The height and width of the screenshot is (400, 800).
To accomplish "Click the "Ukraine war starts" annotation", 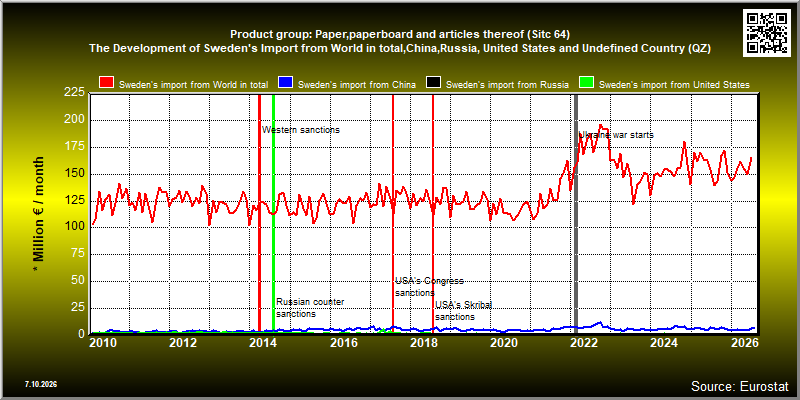I will point(616,135).
